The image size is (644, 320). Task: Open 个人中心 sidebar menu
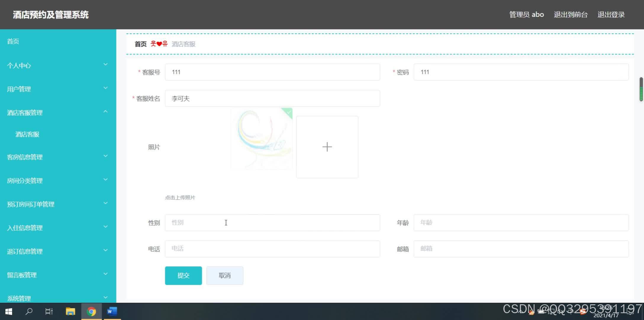[x=58, y=65]
